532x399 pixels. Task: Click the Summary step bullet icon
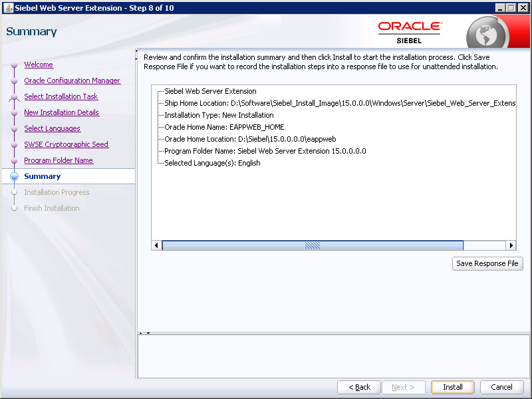click(14, 176)
